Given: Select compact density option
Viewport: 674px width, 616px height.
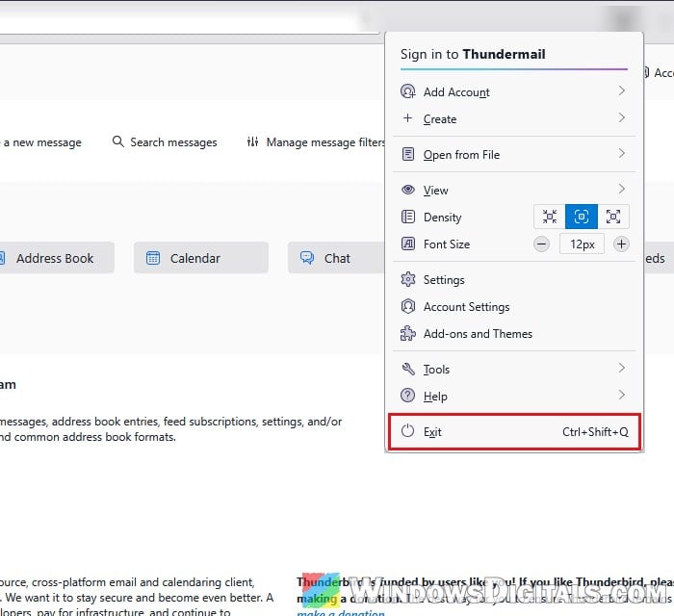Looking at the screenshot, I should pos(550,217).
